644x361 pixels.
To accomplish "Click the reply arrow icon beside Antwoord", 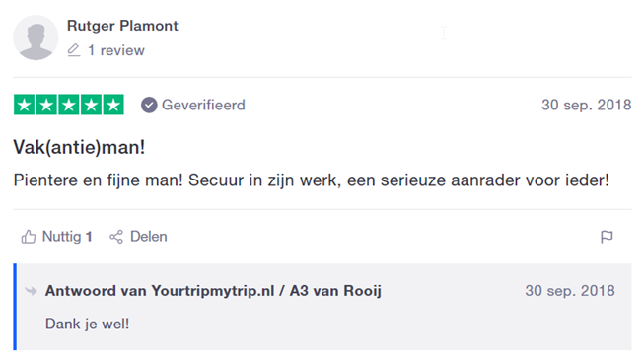I will click(x=31, y=291).
